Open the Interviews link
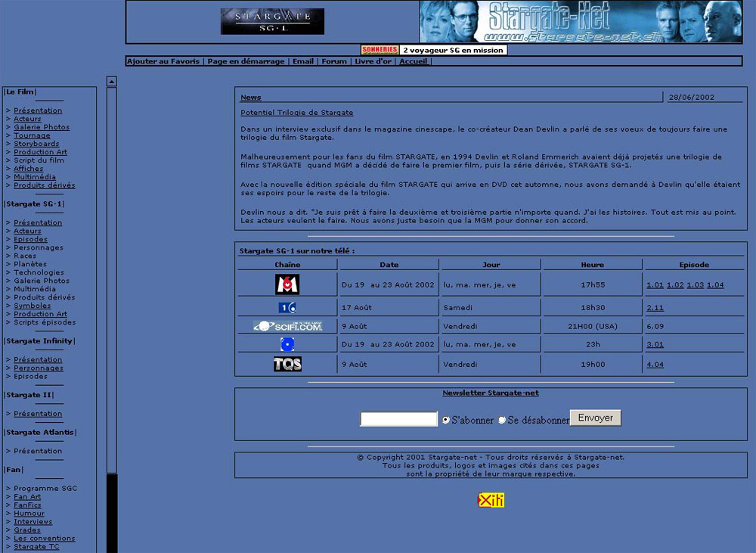This screenshot has width=756, height=553. coord(33,521)
